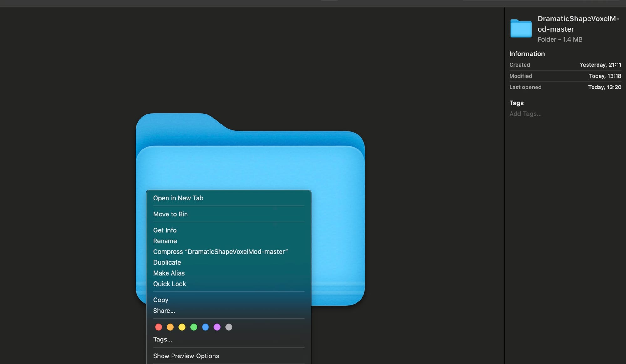Screen dimensions: 626x364
Task: Apply the purple tag color
Action: tap(217, 327)
